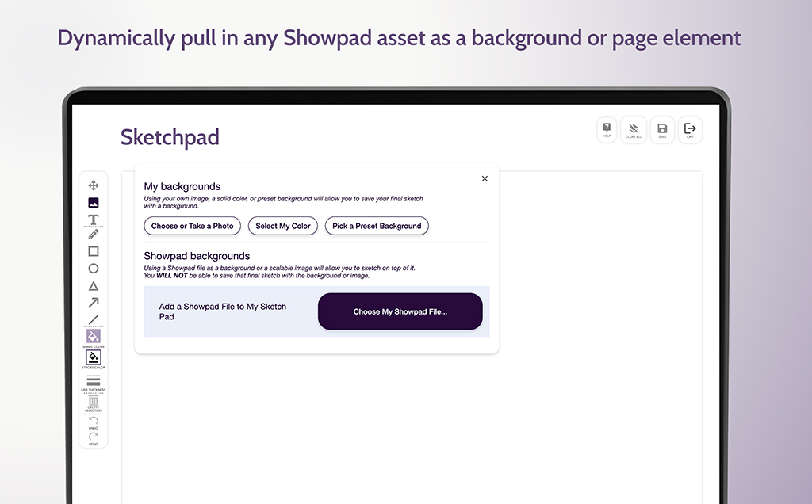812x504 pixels.
Task: Activate the Arrow drawing tool
Action: [x=94, y=303]
